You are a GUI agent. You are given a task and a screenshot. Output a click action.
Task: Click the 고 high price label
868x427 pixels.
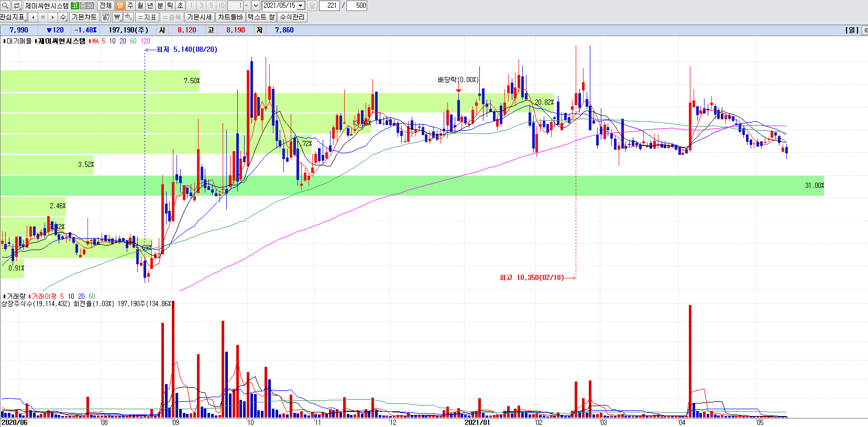pos(211,30)
